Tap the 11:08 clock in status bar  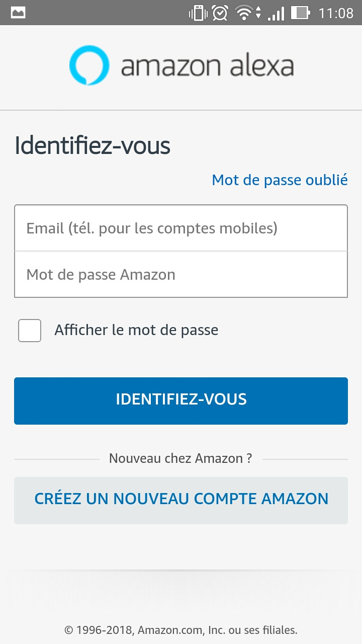(336, 13)
